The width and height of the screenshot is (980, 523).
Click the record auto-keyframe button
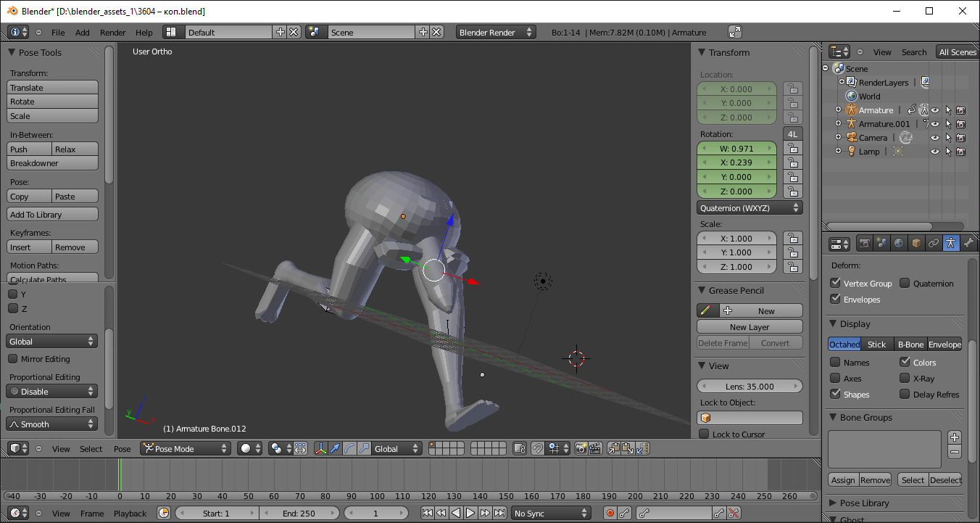click(x=610, y=514)
